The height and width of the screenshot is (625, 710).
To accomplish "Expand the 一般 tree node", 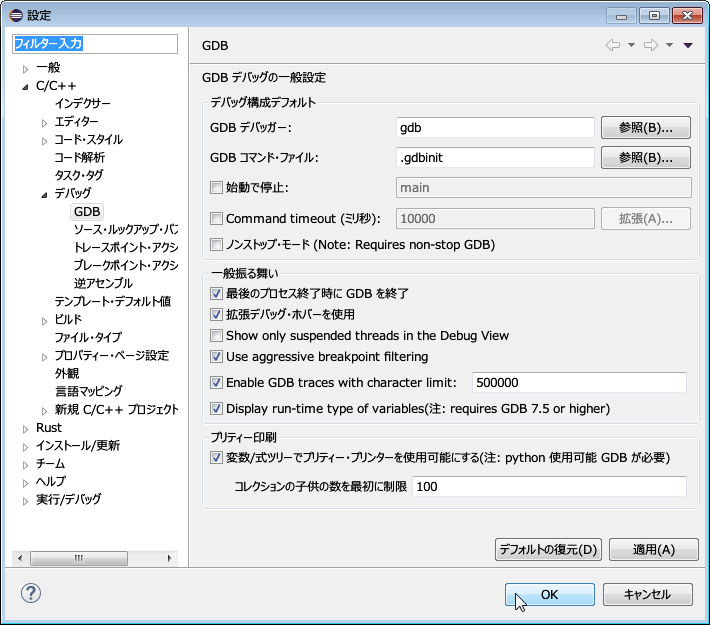I will point(25,69).
